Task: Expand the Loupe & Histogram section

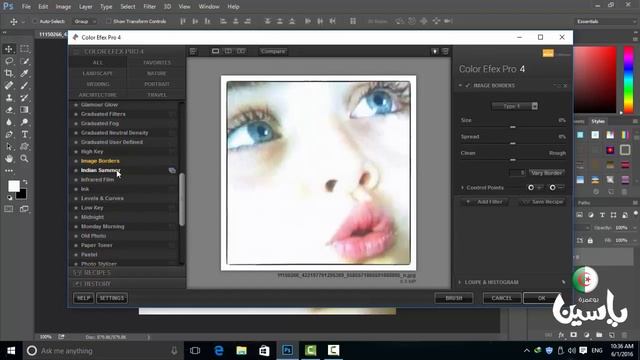Action: click(460, 282)
